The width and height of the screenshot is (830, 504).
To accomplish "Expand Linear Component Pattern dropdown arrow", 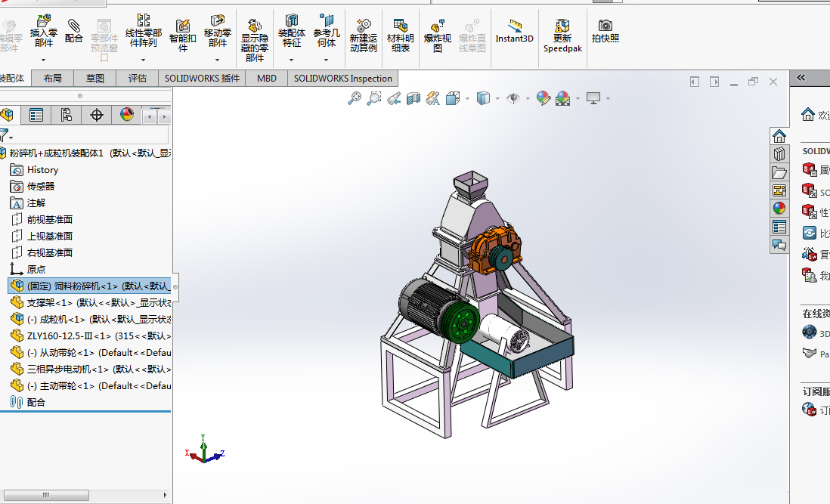I will tap(143, 60).
